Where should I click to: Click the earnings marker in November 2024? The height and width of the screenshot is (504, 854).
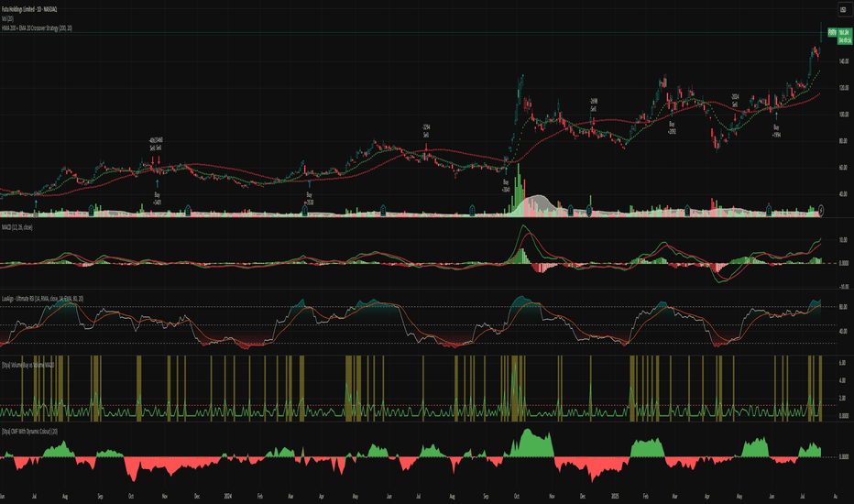coord(570,211)
